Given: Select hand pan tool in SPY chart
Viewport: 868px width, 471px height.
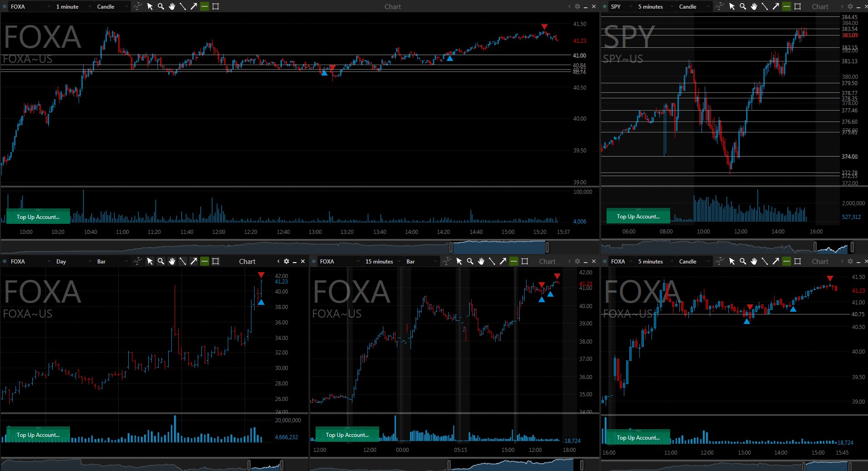Looking at the screenshot, I should pos(754,6).
